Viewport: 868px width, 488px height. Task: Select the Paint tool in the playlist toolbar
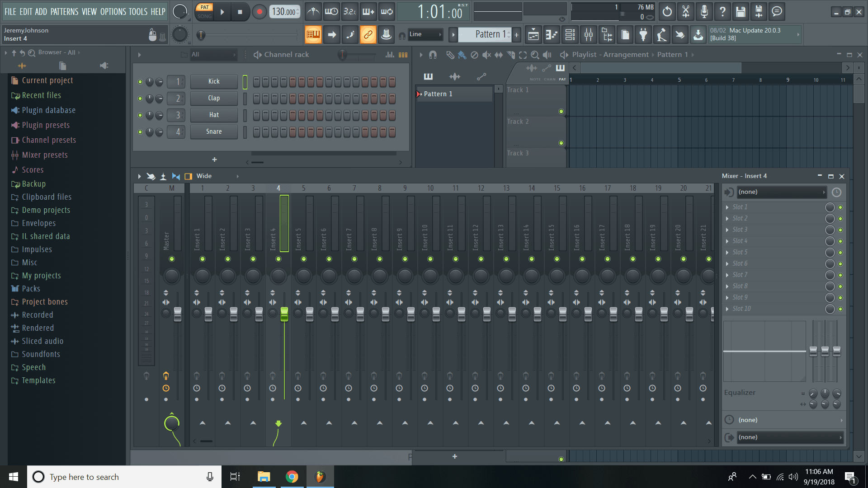[x=462, y=54]
